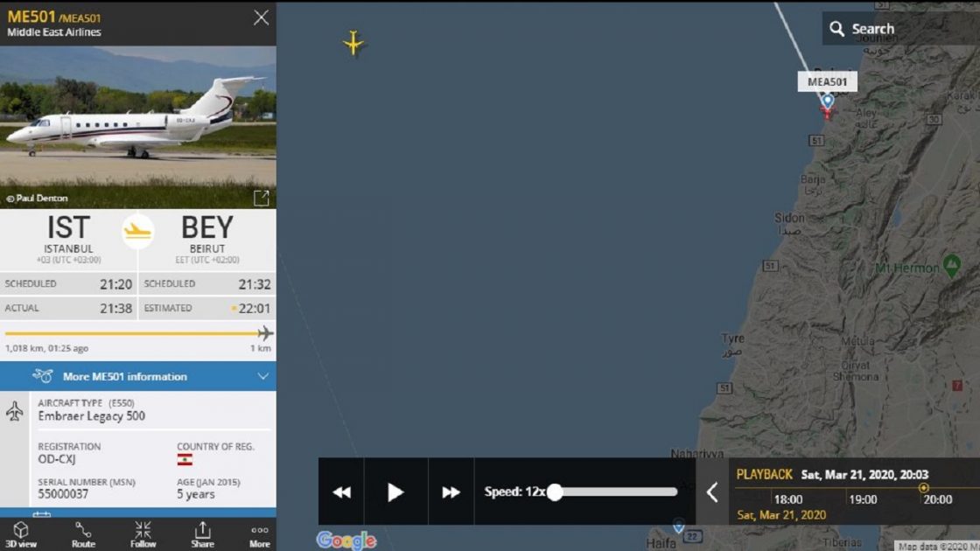Viewport: 980px width, 551px height.
Task: Click the flight progress bar
Action: click(131, 333)
